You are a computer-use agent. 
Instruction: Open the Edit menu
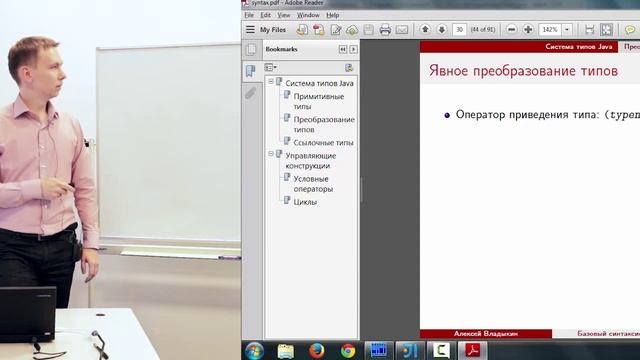click(265, 15)
